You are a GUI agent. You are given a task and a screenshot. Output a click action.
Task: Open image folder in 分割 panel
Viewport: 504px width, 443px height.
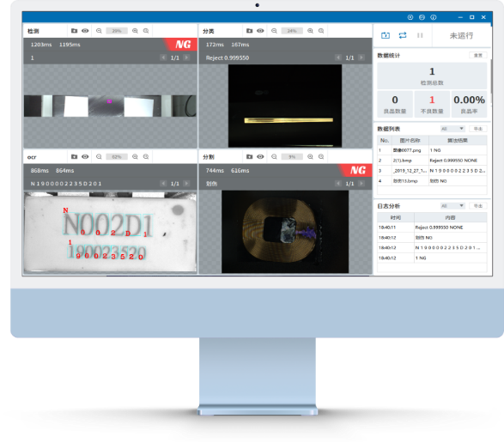[x=250, y=156]
